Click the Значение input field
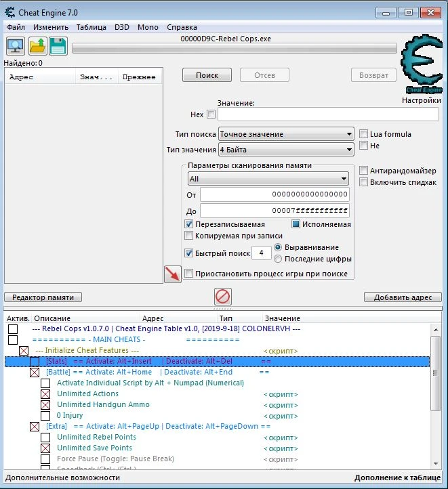 tap(328, 114)
